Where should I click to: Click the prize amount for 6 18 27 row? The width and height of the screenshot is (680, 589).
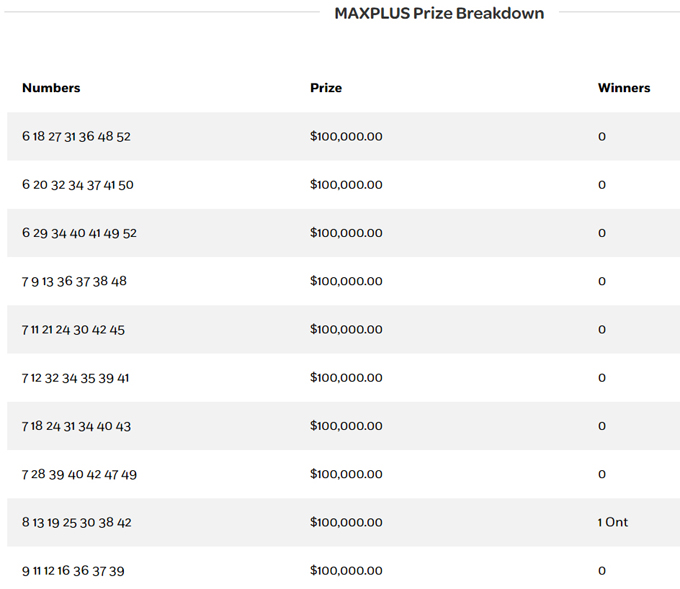[346, 137]
